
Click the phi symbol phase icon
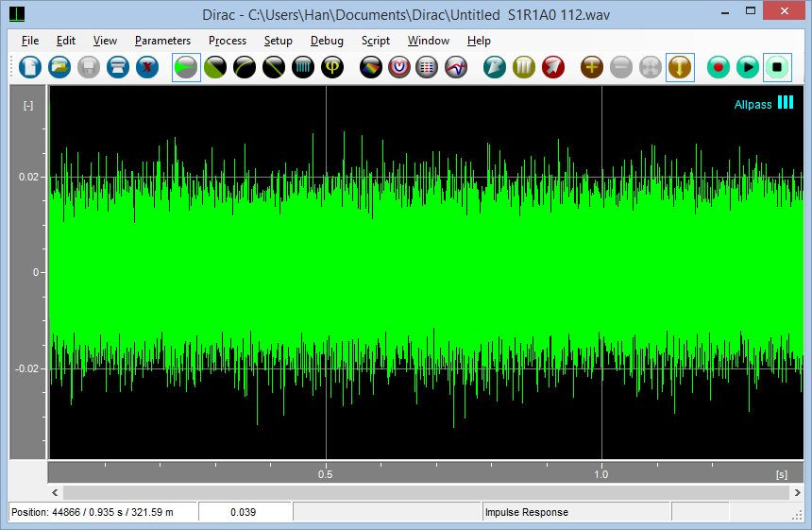tap(332, 67)
